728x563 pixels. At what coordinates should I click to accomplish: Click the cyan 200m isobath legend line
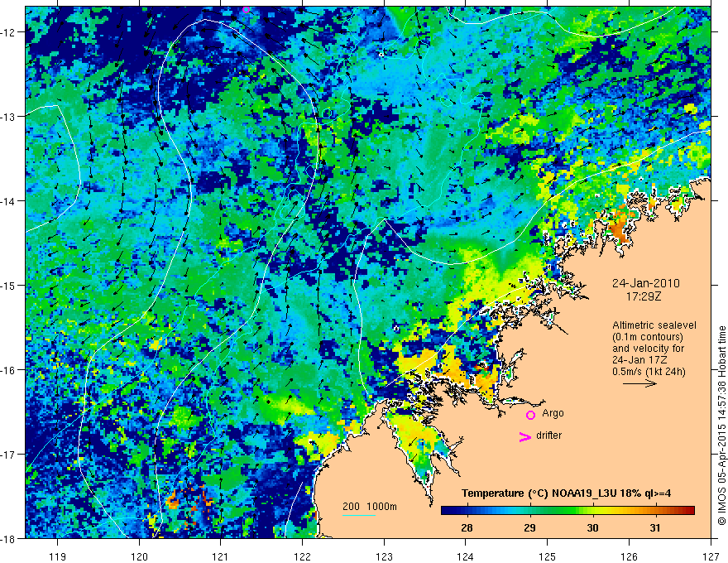coord(359,516)
